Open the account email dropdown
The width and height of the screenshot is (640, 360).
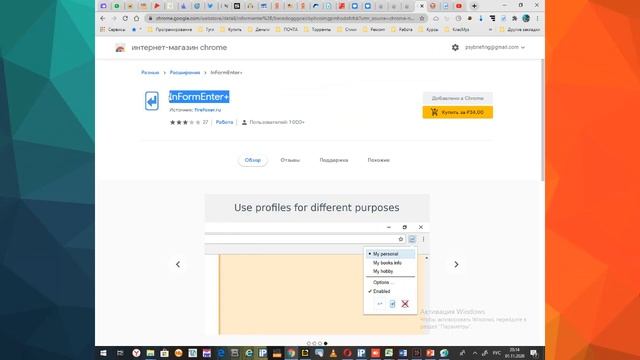tap(495, 47)
